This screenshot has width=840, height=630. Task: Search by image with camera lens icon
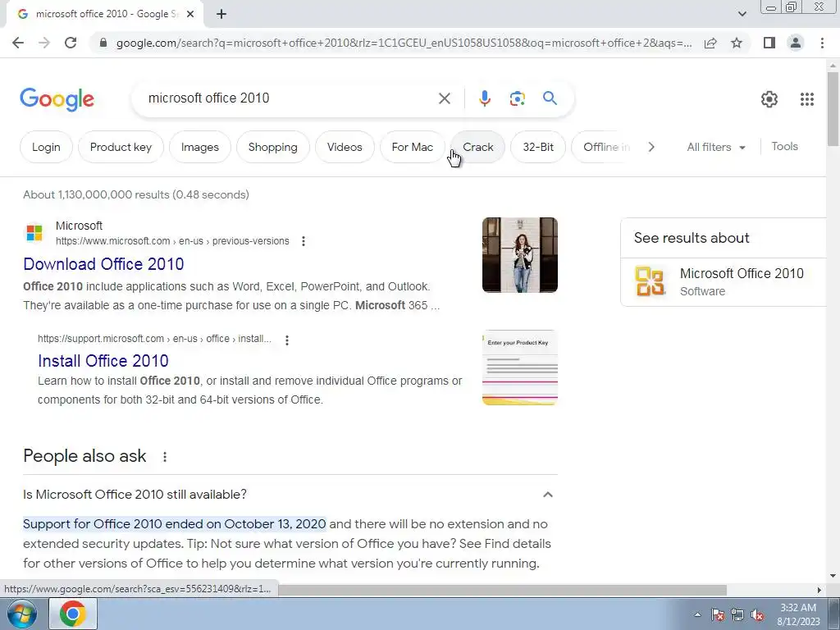(517, 98)
